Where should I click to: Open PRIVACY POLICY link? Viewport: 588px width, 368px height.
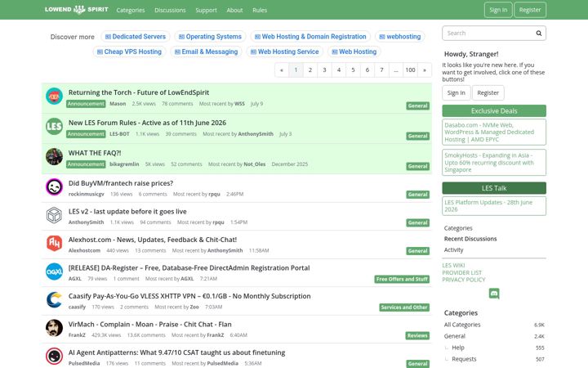pyautogui.click(x=464, y=280)
